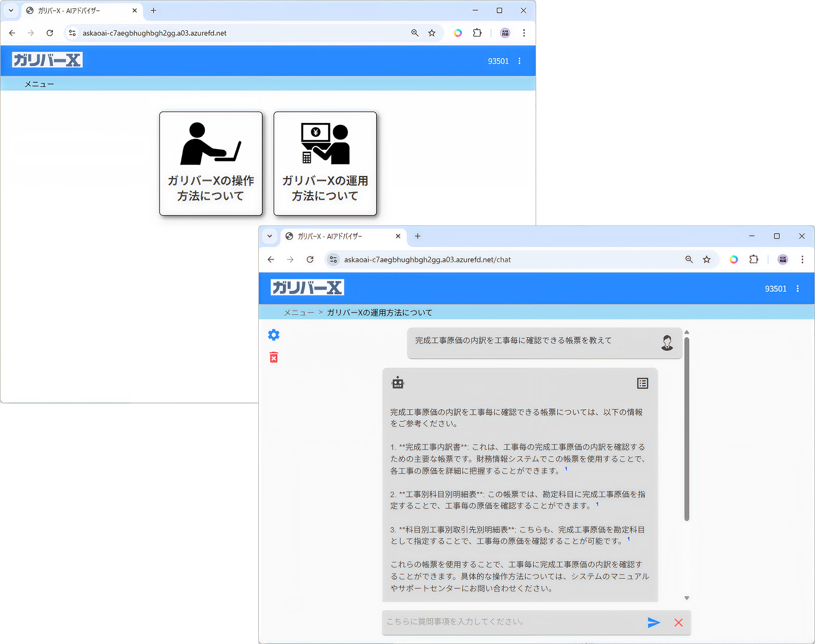Send the question with the blue arrow icon
Image resolution: width=815 pixels, height=644 pixels.
654,623
